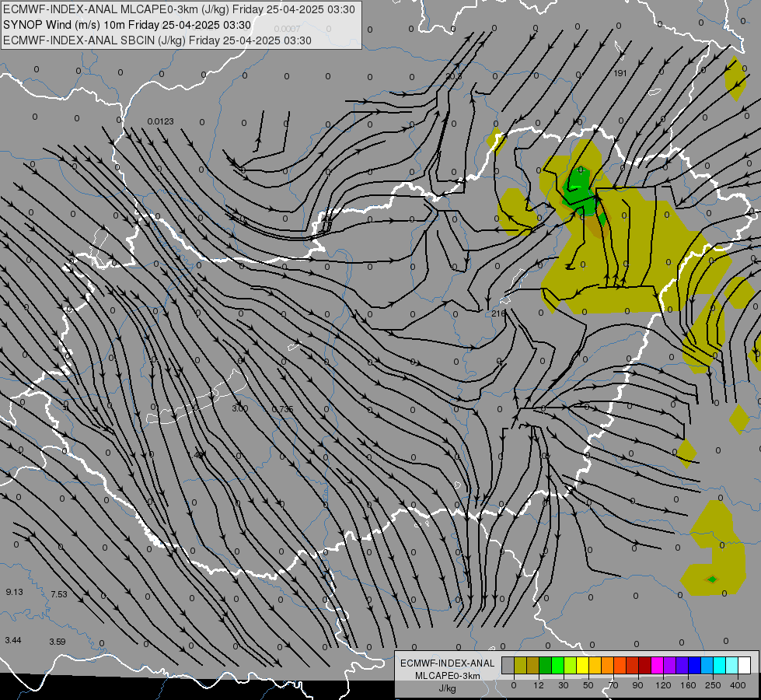Select the magenta legend swatch
The image size is (761, 700).
point(657,665)
